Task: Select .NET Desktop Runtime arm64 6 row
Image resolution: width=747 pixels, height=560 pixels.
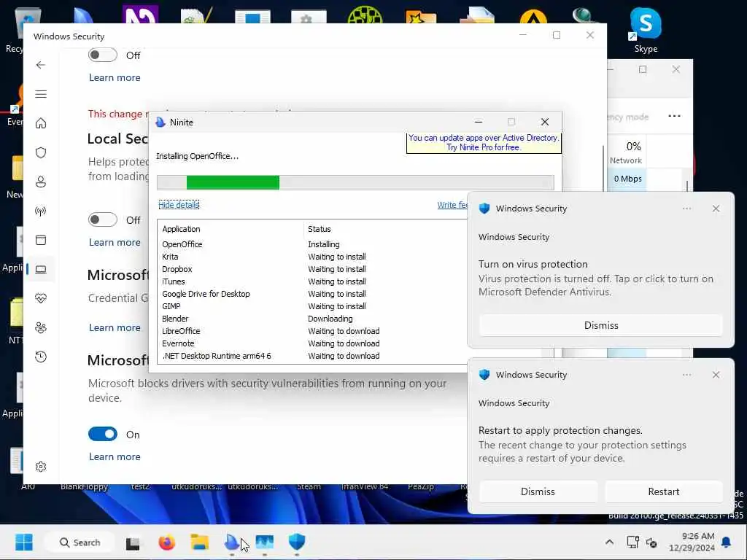Action: pos(312,356)
